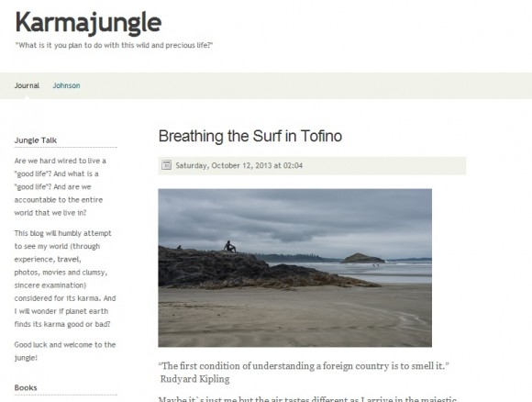Image resolution: width=532 pixels, height=402 pixels.
Task: Click the Karmajungle site title
Action: [88, 23]
